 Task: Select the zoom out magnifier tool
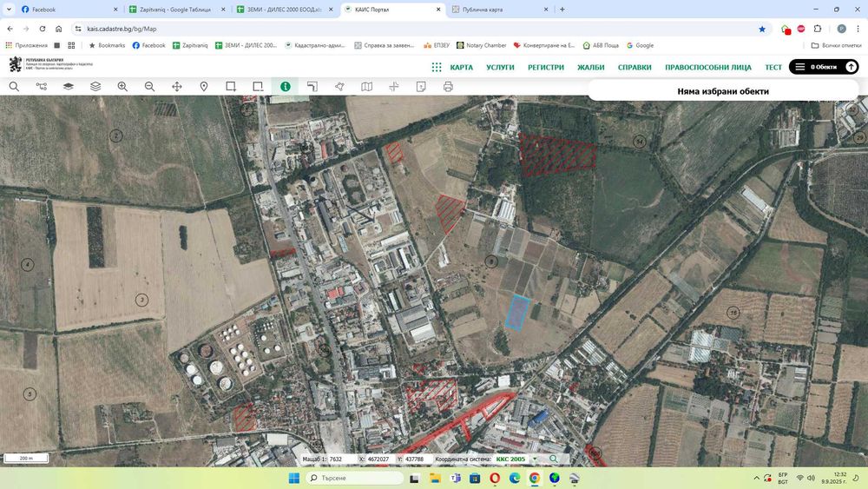tap(149, 86)
